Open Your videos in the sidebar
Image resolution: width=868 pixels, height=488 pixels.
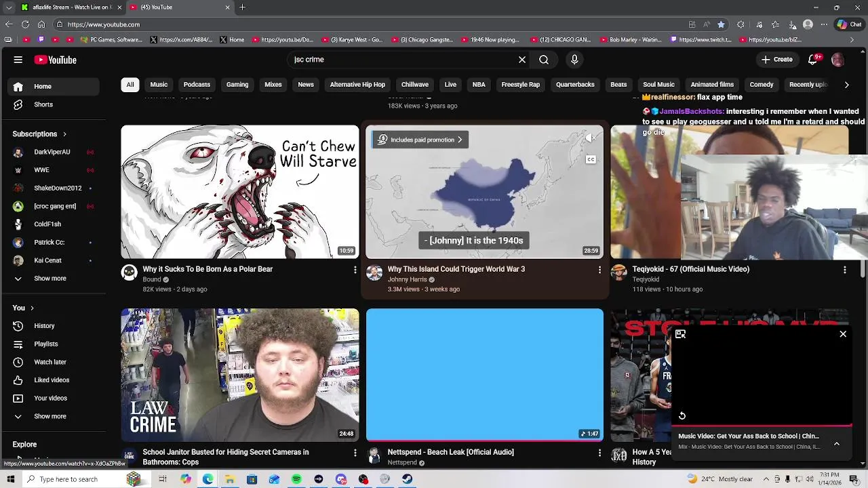53,398
